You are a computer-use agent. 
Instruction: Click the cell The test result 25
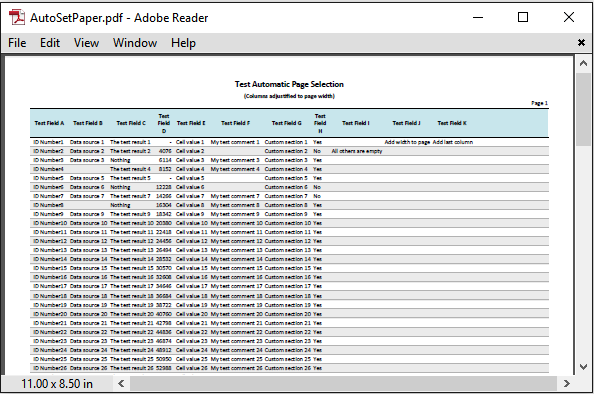(x=132, y=359)
